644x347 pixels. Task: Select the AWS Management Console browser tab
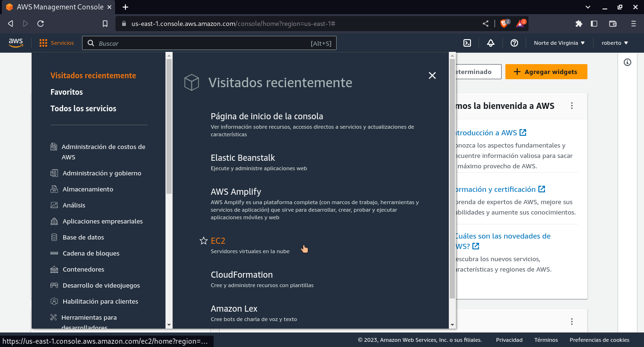point(58,7)
